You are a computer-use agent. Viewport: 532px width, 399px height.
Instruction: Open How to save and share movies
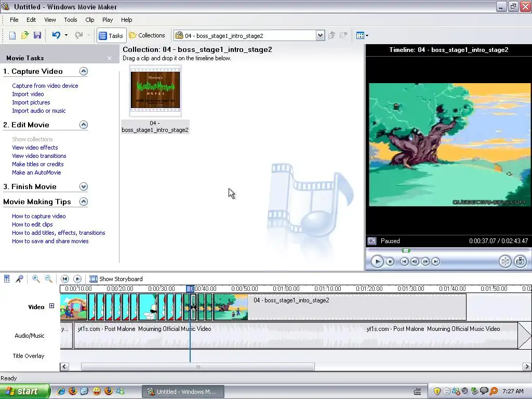pyautogui.click(x=50, y=241)
